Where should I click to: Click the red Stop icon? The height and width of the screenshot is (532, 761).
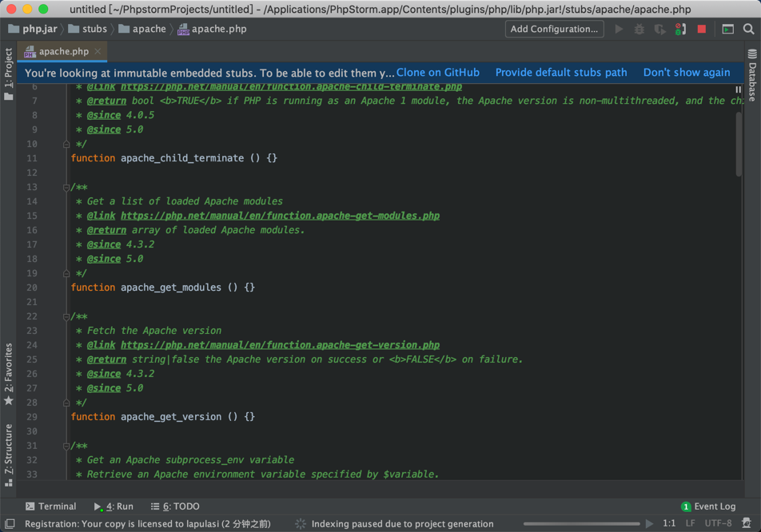tap(702, 29)
